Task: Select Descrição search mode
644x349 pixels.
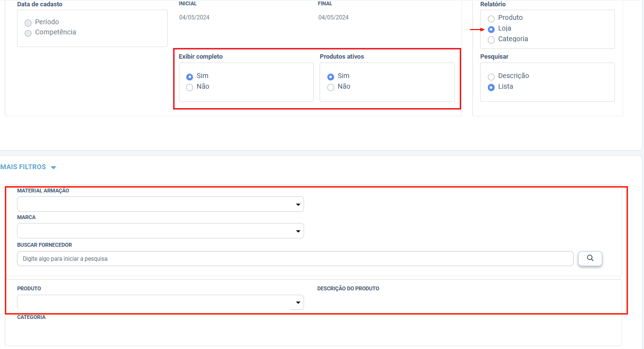Action: pyautogui.click(x=491, y=77)
